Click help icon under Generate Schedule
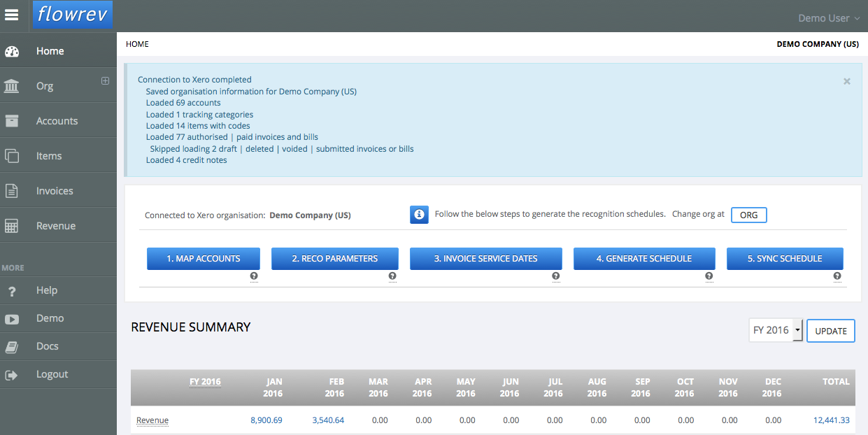Screen dimensions: 868x435 [709, 276]
